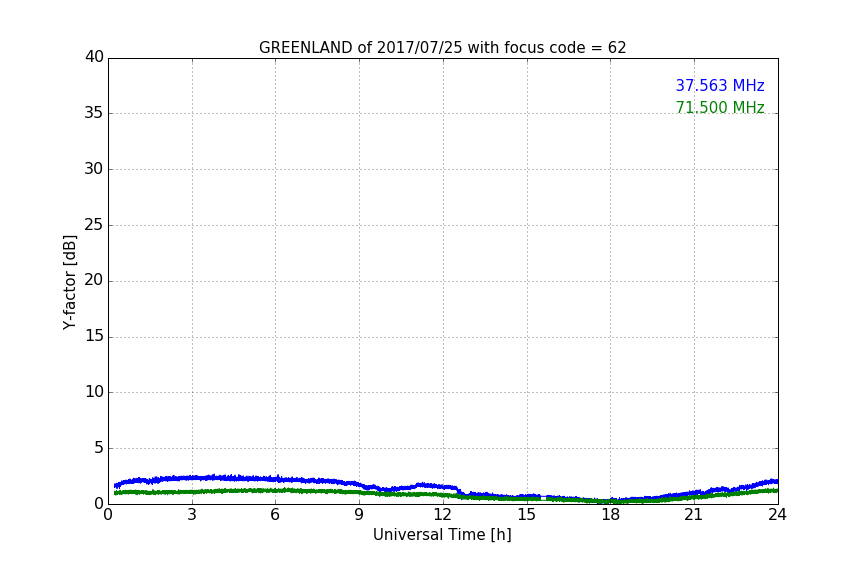
Task: Click x-axis tick label 24
Action: [777, 515]
